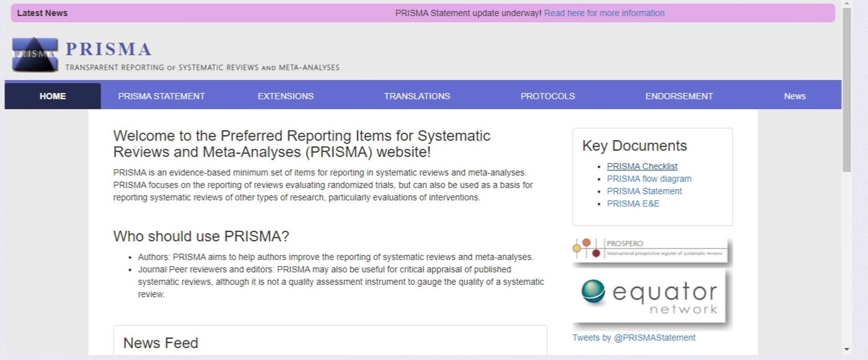This screenshot has width=868, height=360.
Task: Go to the HOME tab
Action: [x=52, y=96]
